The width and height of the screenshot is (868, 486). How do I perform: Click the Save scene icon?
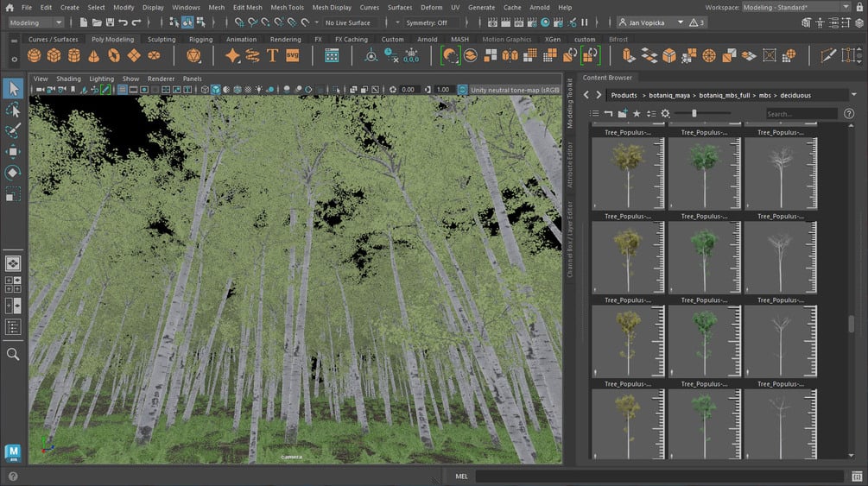[x=109, y=22]
